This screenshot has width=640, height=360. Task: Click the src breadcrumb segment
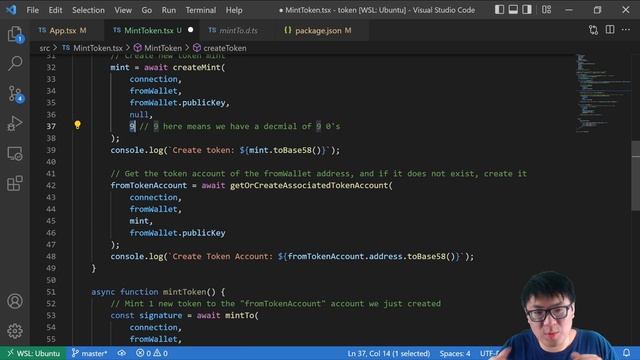click(44, 48)
